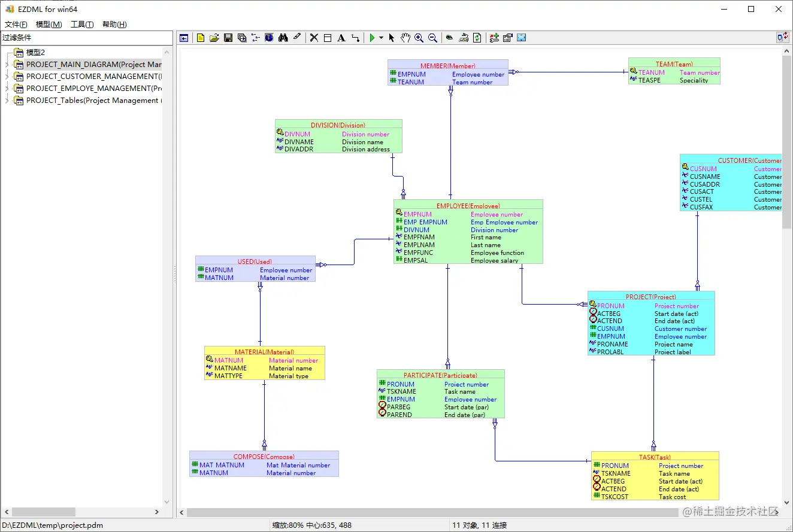
Task: Click the green-eye toolbar icon before the database icon
Action: [450, 38]
